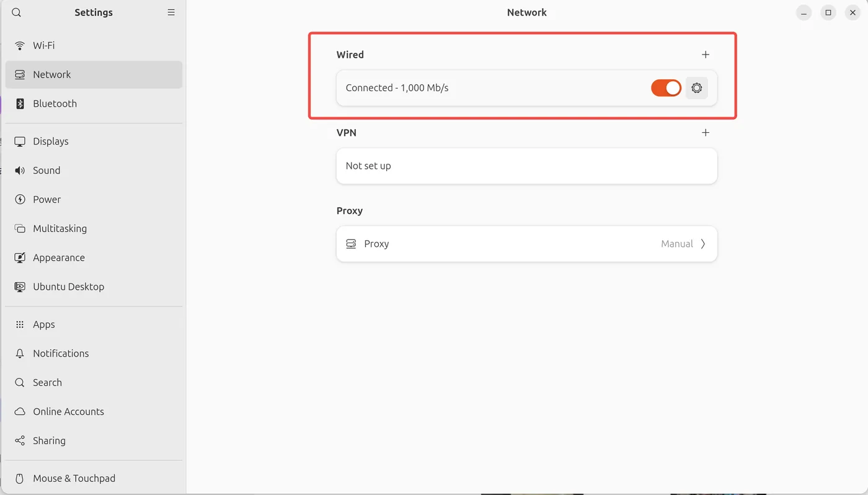
Task: Click the Online Accounts cloud icon
Action: click(x=20, y=412)
